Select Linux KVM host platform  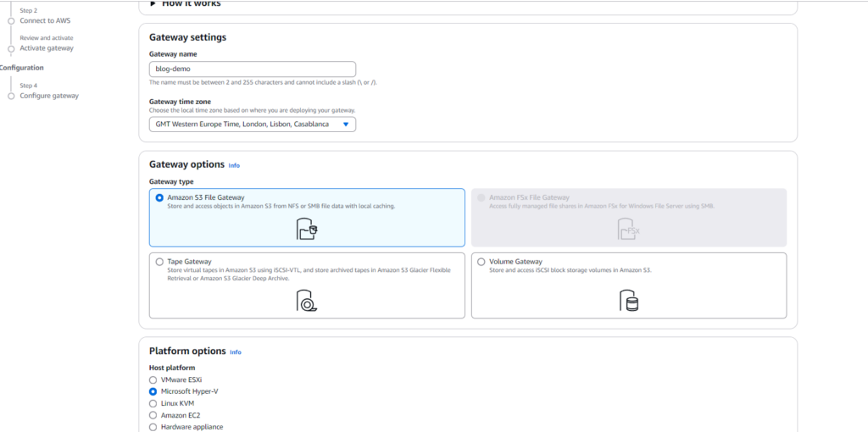[x=153, y=404]
